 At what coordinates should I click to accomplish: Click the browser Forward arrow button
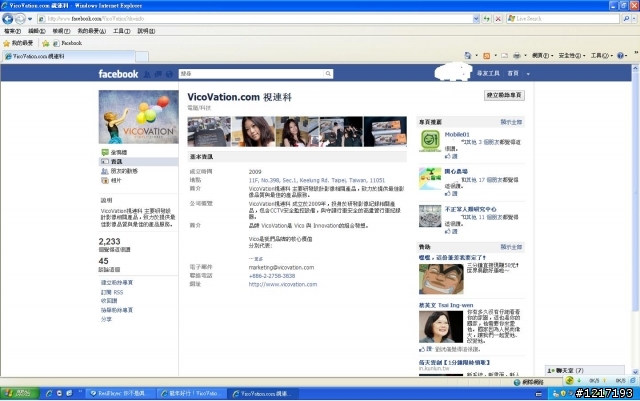click(20, 18)
